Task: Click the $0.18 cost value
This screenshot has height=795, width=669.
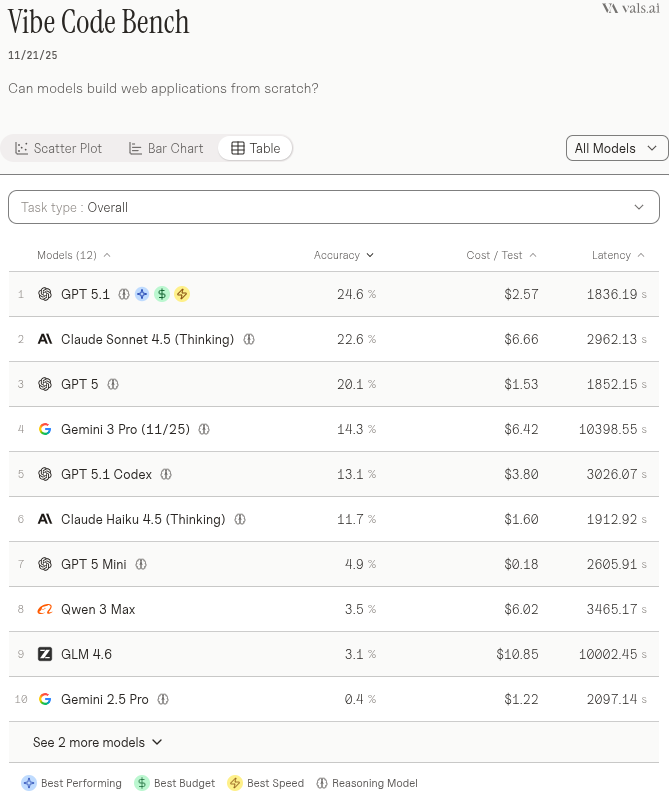Action: 521,564
